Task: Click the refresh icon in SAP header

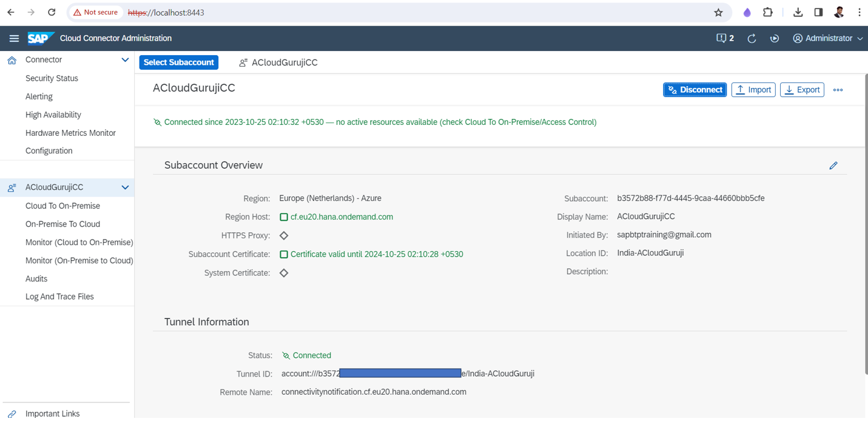Action: tap(752, 38)
